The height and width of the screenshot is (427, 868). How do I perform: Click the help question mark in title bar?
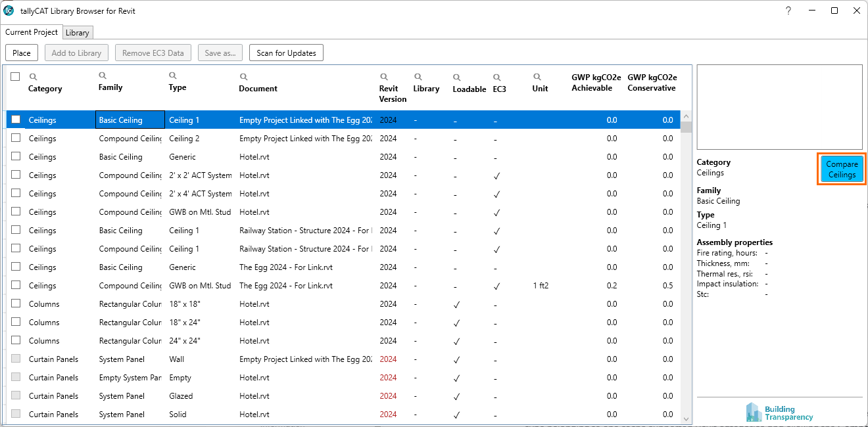point(788,11)
